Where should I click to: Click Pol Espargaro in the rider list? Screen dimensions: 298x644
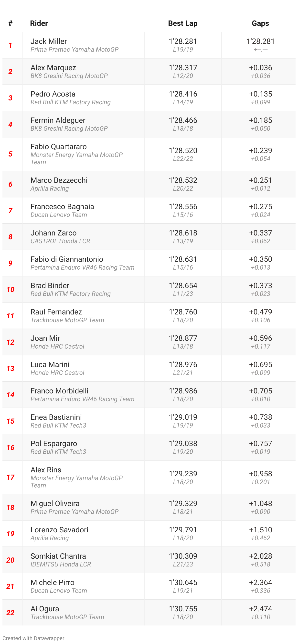coord(54,443)
